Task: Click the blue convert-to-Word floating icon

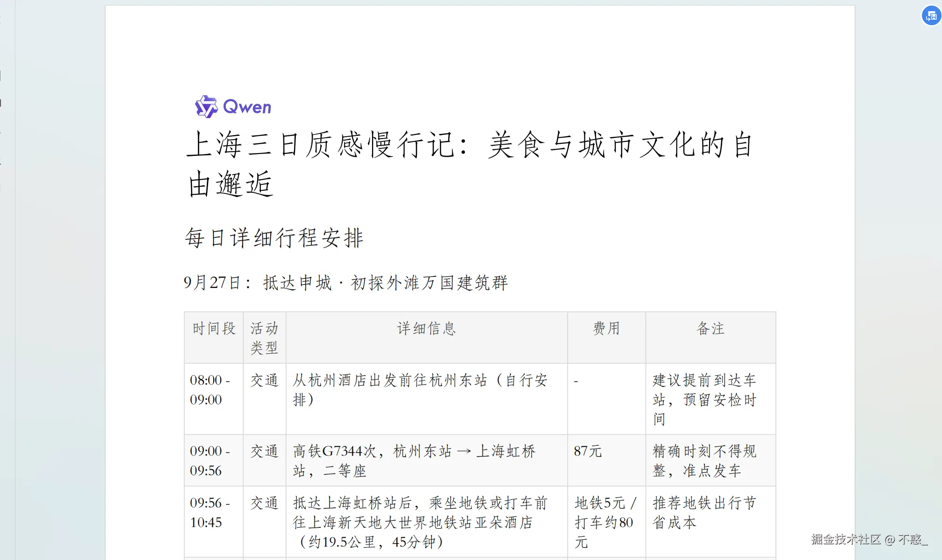Action: coord(931,16)
